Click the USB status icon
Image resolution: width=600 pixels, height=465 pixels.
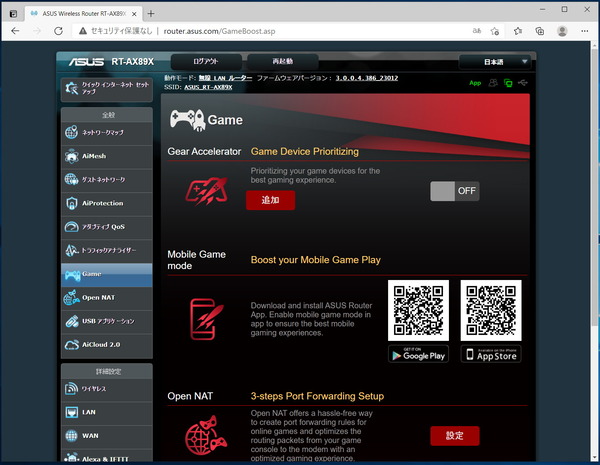[523, 82]
